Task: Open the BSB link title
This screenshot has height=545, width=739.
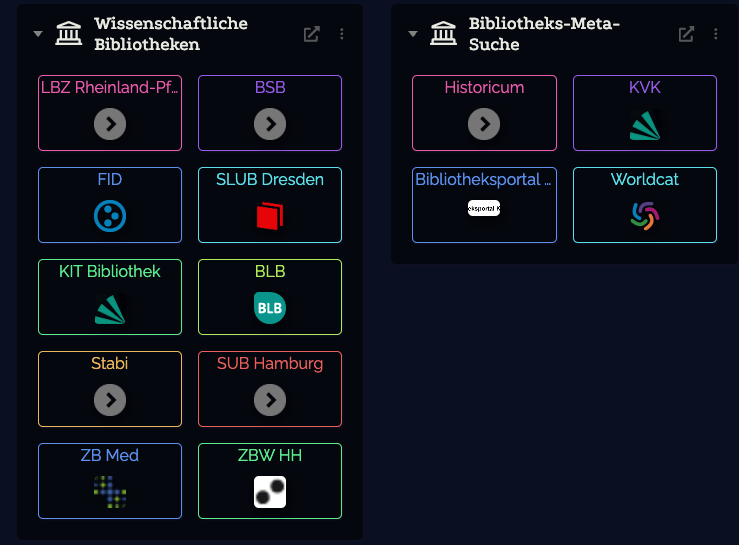Action: pos(270,88)
